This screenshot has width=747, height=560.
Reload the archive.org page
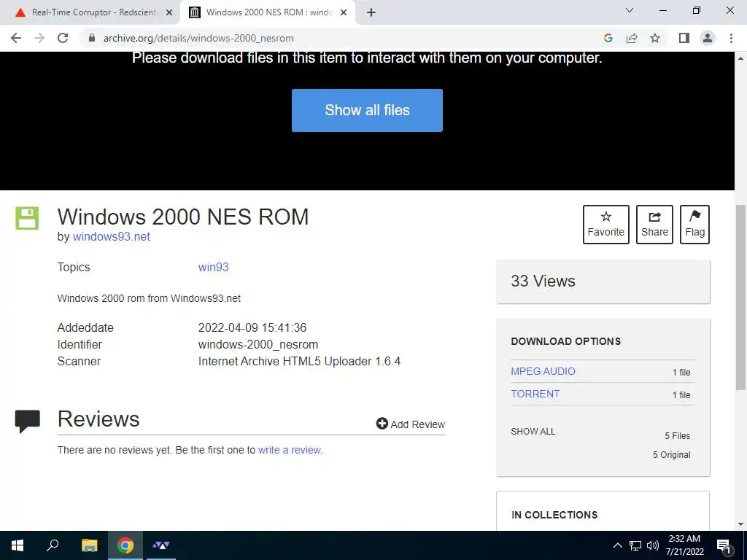[x=63, y=38]
